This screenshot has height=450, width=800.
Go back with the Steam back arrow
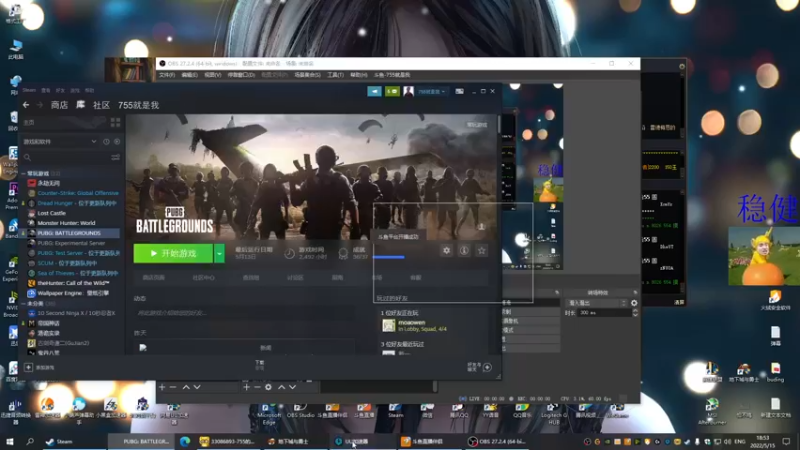click(26, 105)
